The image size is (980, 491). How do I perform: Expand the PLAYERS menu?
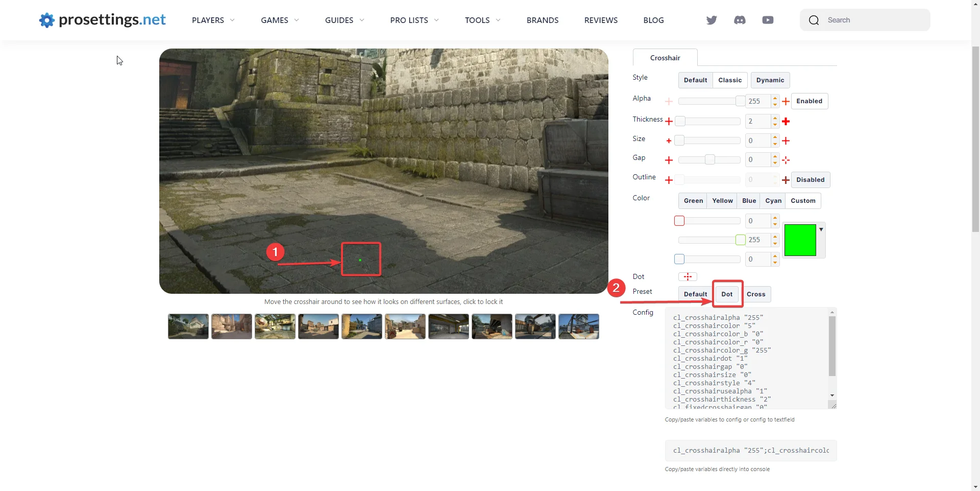213,20
